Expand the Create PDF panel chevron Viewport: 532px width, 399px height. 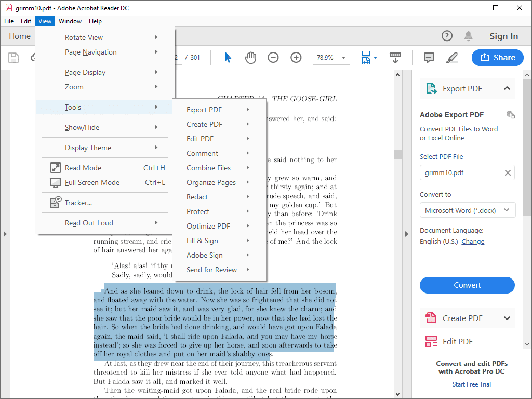coord(507,318)
